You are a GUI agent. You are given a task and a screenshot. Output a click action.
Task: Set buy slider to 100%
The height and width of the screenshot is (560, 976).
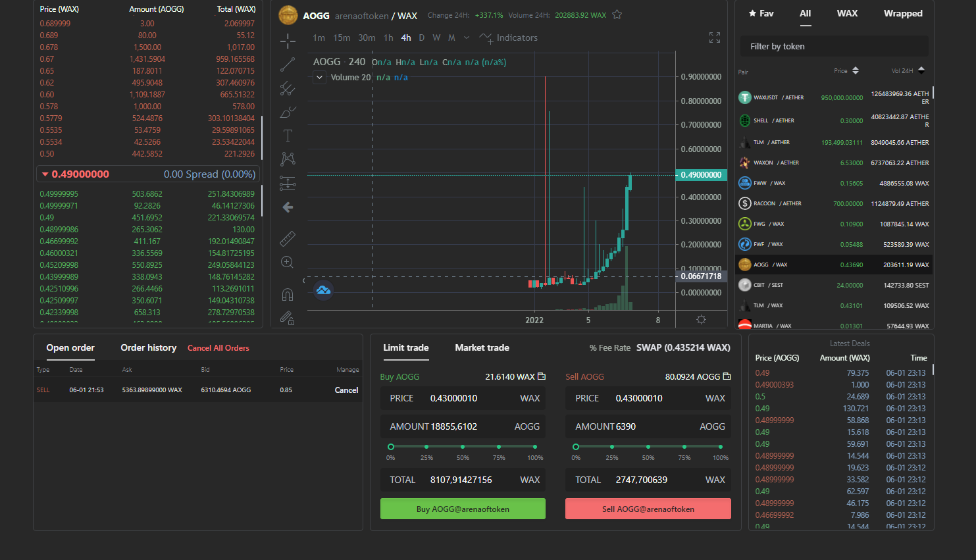(535, 447)
